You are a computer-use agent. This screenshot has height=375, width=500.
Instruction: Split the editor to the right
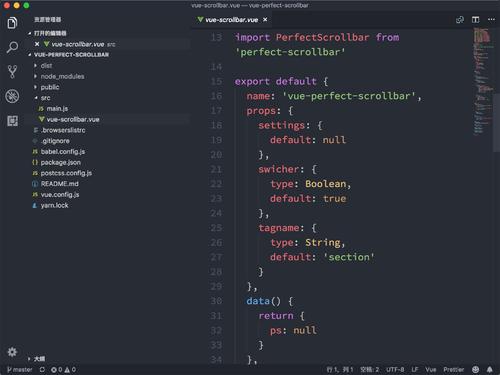click(475, 20)
